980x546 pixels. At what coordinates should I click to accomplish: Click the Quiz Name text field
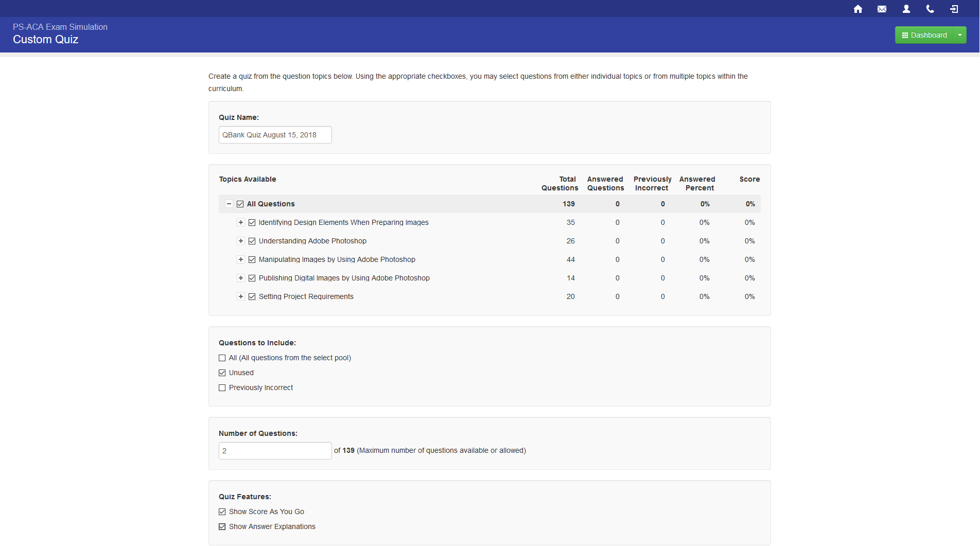click(x=275, y=135)
